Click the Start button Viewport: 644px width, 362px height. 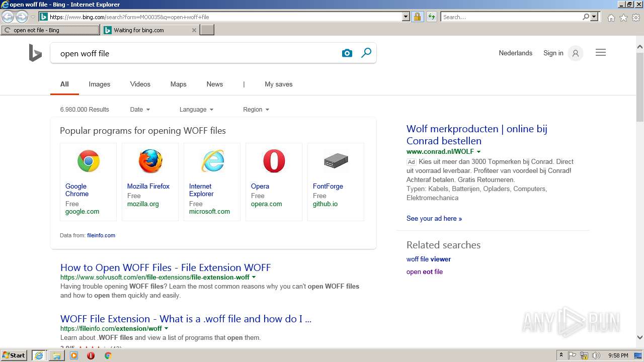click(x=14, y=355)
